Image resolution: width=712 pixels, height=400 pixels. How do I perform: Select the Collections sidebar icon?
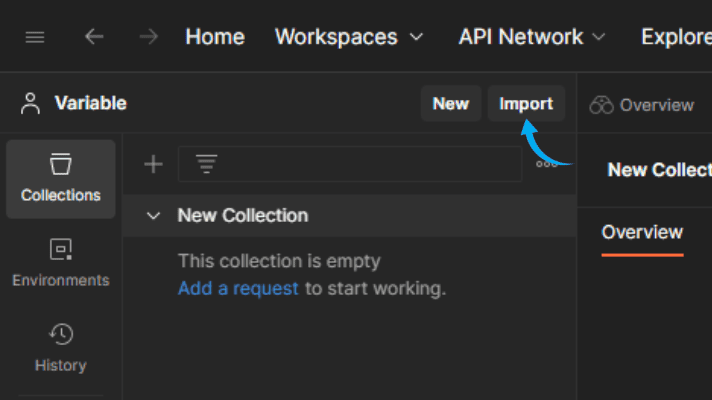(61, 179)
